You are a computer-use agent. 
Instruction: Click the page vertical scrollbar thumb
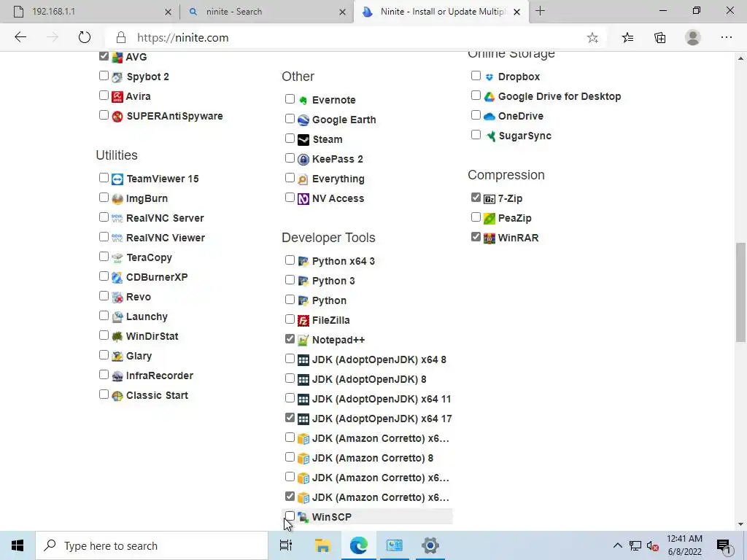coord(740,292)
